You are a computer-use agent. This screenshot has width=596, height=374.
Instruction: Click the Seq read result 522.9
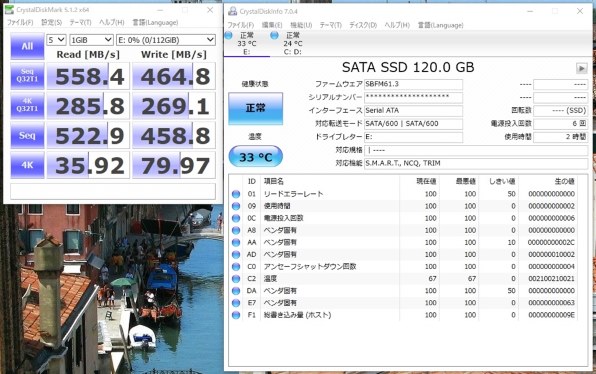coord(88,135)
